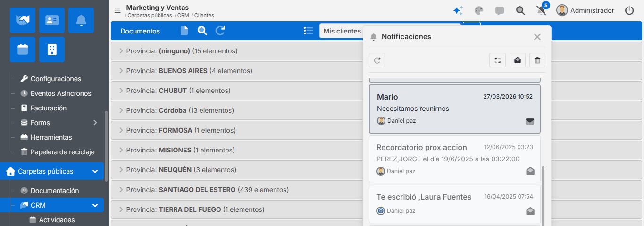644x226 pixels.
Task: Expand notifications panel to fullscreen
Action: (497, 60)
